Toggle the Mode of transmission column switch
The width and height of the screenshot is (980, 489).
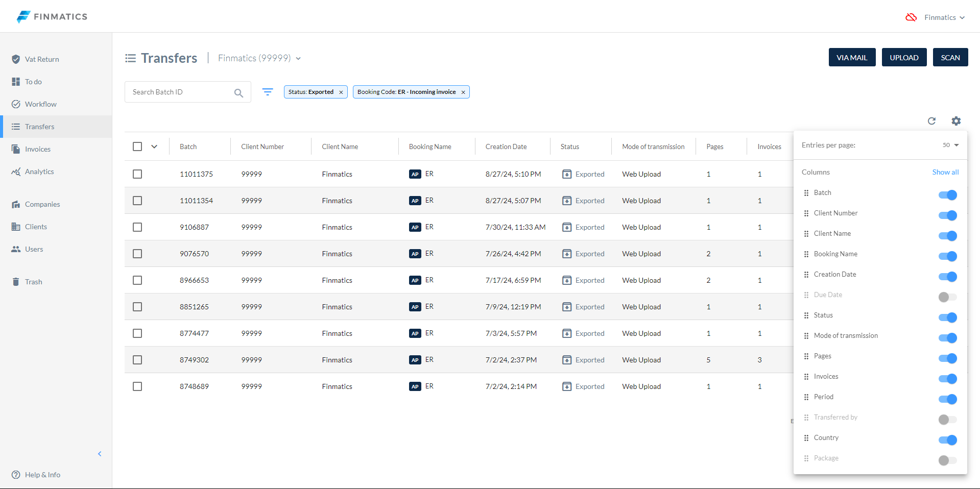(948, 338)
